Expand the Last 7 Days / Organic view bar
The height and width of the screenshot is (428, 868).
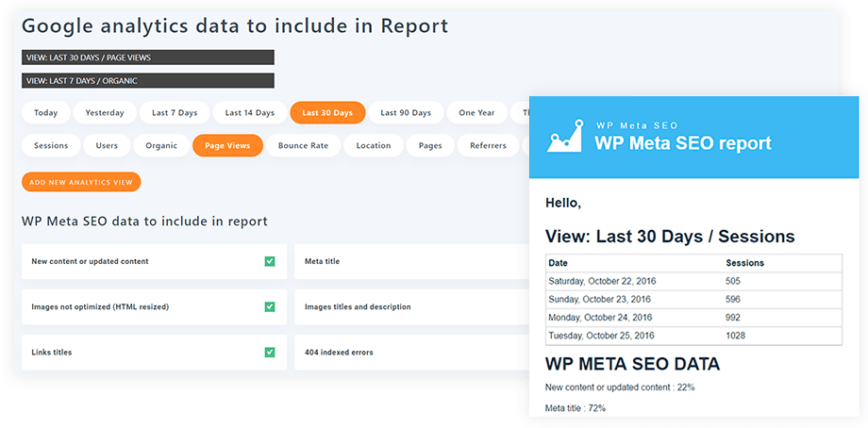click(147, 81)
